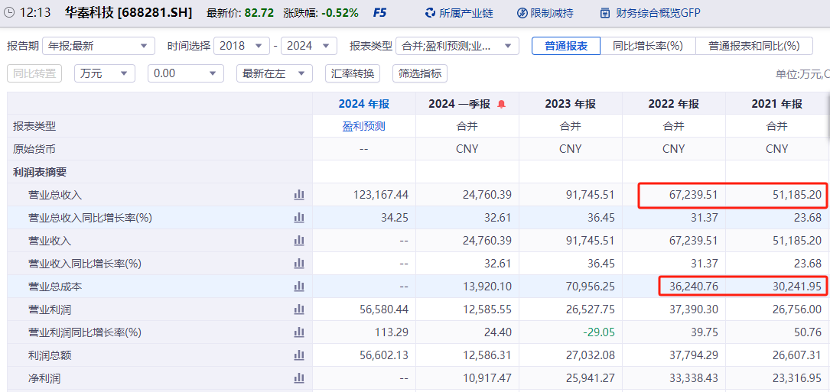The image size is (830, 392).
Task: Click the stock name 华秦科技 [688281.SH]
Action: coord(129,12)
